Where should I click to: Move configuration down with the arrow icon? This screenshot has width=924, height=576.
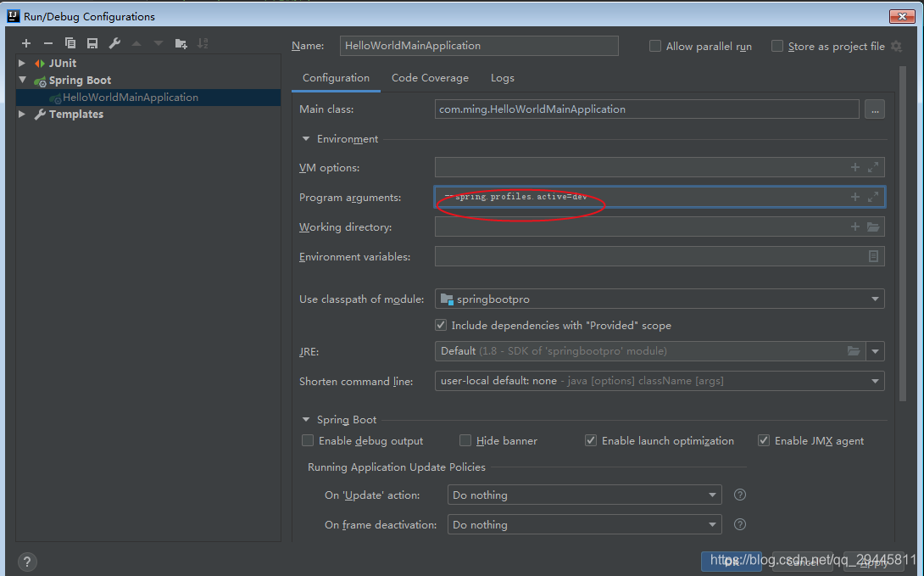point(159,43)
